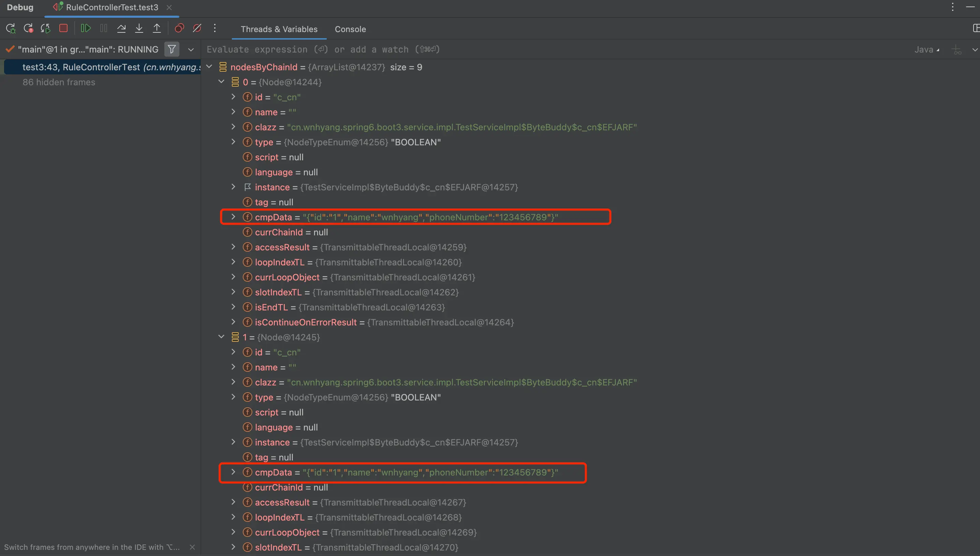The image size is (980, 556).
Task: Select the RuleControllerTest.test3 tab
Action: point(112,7)
